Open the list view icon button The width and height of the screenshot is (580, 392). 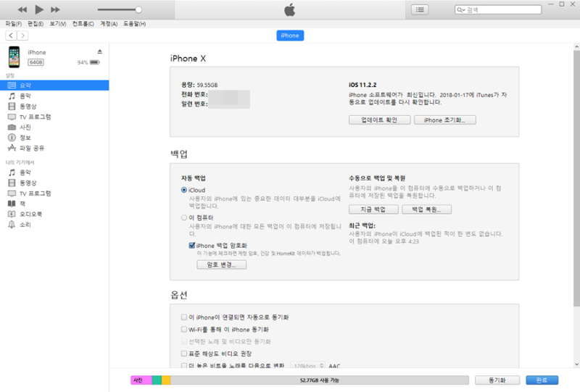click(420, 9)
